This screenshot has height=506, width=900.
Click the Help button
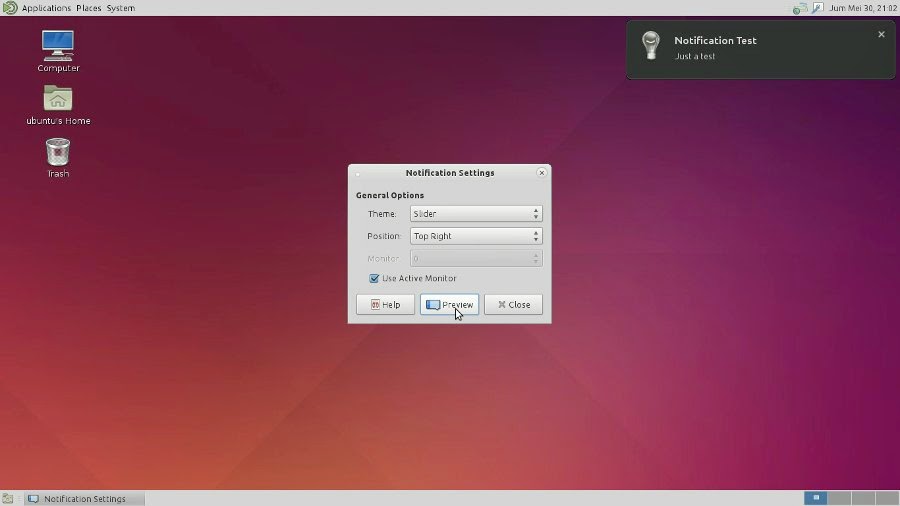(x=385, y=305)
